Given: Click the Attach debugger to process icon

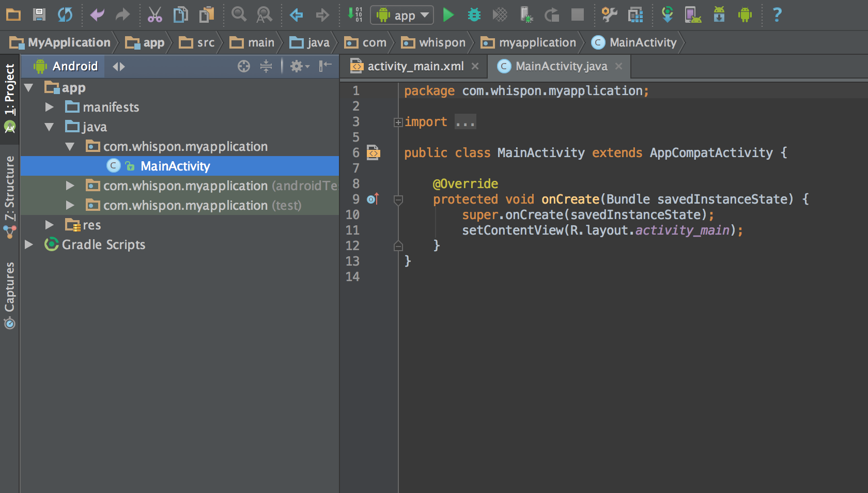Looking at the screenshot, I should click(526, 14).
